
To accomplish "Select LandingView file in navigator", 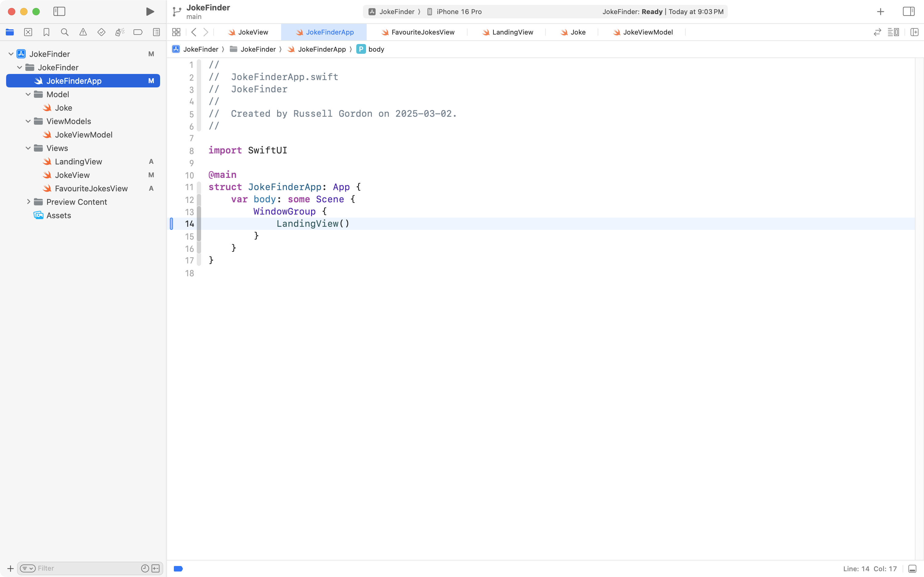I will (78, 162).
